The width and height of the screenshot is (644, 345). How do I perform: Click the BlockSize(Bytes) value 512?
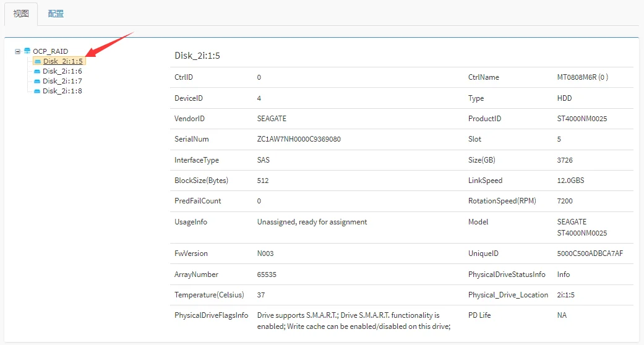(263, 181)
